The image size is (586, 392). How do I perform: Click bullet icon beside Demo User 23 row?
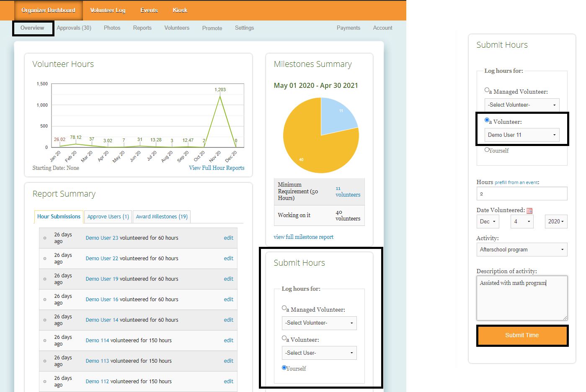pyautogui.click(x=45, y=238)
